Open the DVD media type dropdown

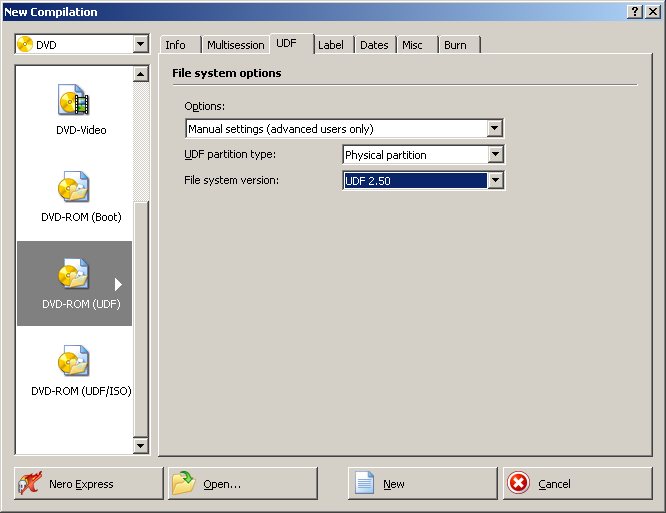click(x=140, y=44)
